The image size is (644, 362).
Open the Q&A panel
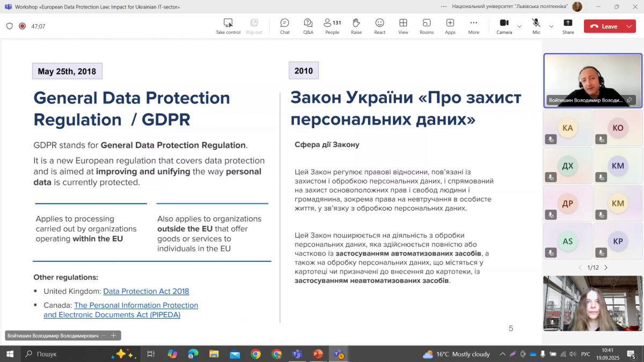(308, 25)
